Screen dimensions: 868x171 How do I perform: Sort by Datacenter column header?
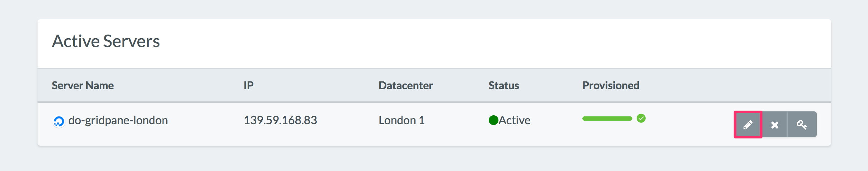pyautogui.click(x=406, y=85)
